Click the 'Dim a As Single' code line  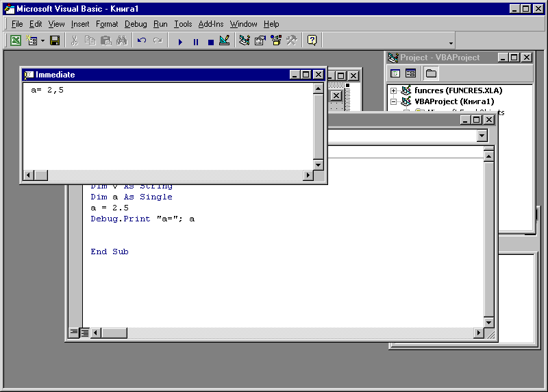[132, 197]
